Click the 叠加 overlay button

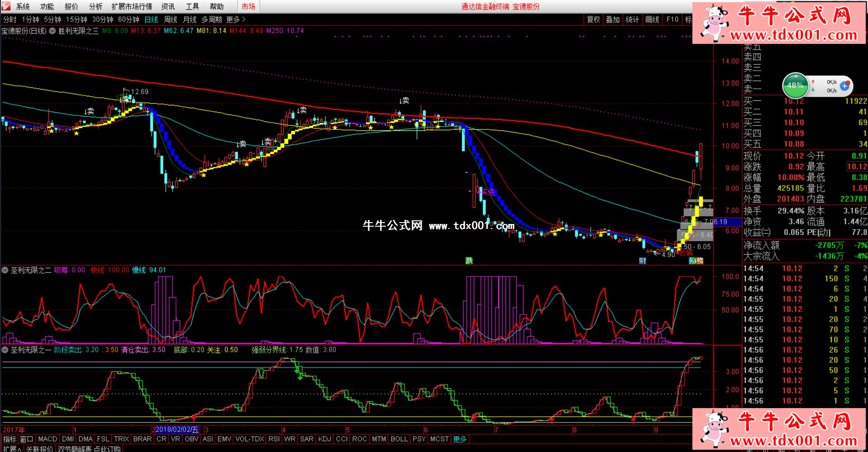613,19
